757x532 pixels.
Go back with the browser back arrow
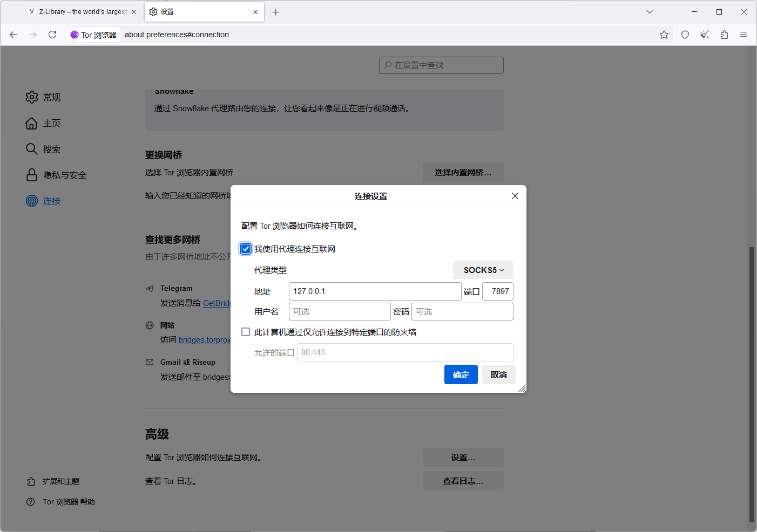(13, 35)
